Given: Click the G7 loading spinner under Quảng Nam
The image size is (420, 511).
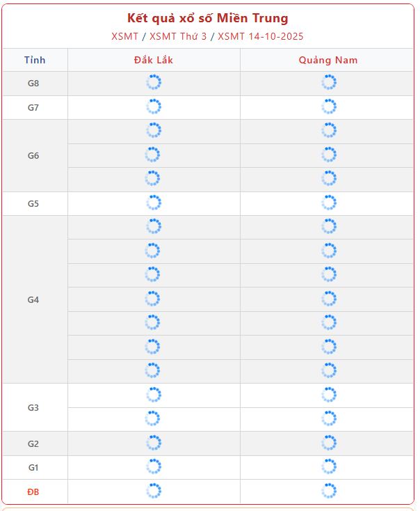Looking at the screenshot, I should coord(329,107).
